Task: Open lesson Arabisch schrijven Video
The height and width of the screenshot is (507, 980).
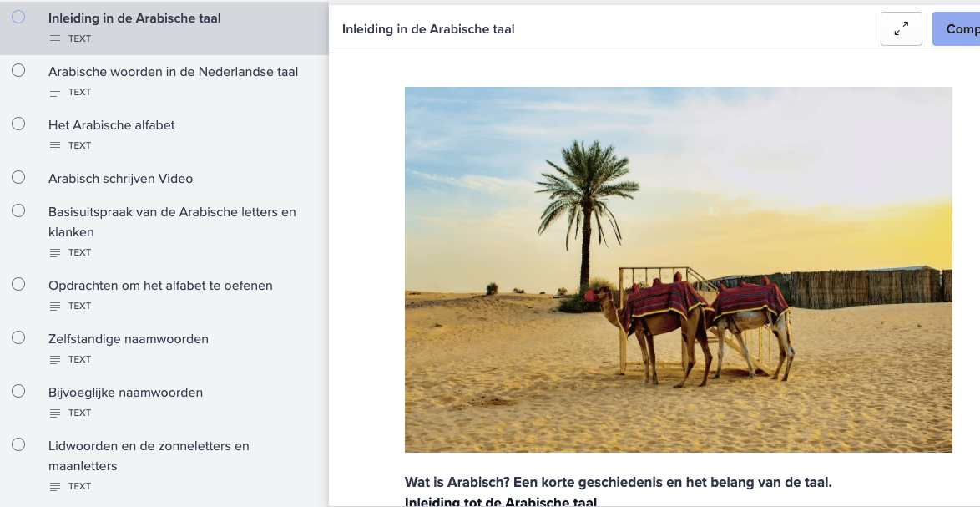Action: [x=121, y=179]
